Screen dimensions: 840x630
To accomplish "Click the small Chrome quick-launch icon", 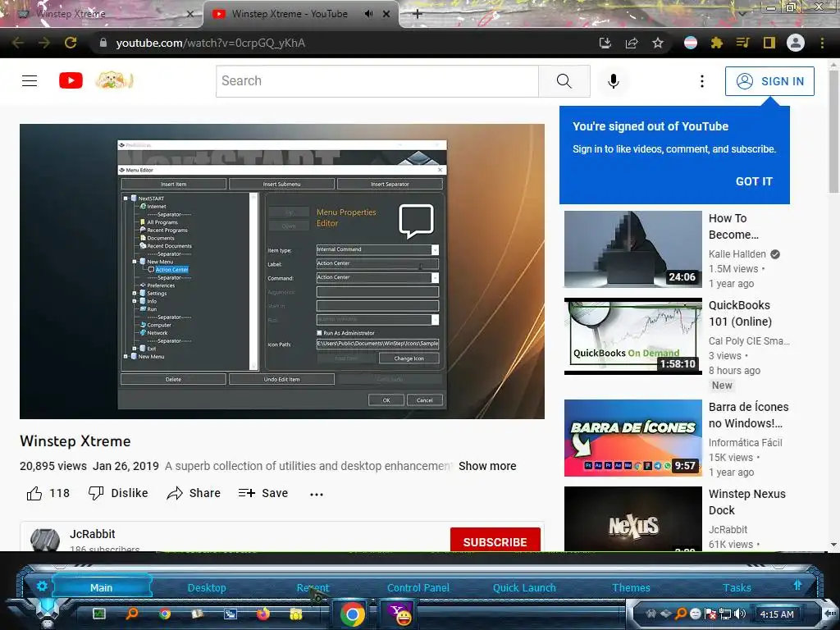I will pos(165,614).
